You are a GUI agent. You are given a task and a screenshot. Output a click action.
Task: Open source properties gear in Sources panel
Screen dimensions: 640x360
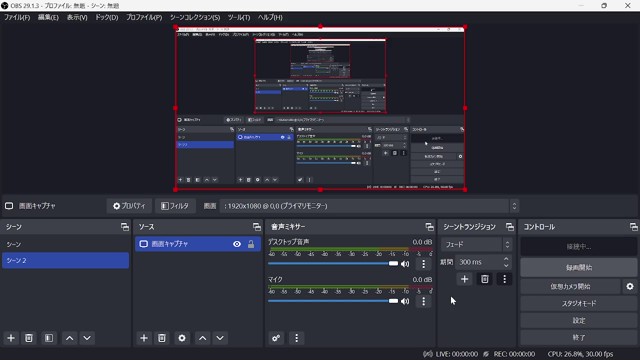click(x=182, y=338)
